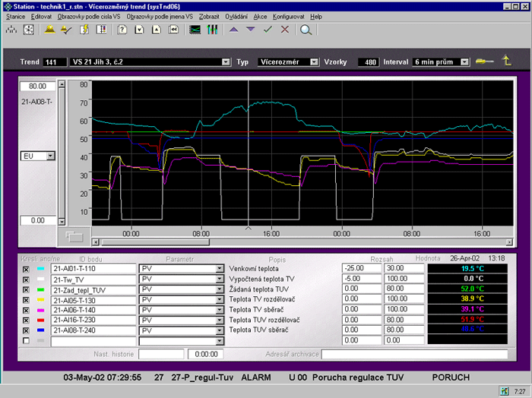Click the yellow pointer icon beside Interval
532x398 pixels.
coord(483,62)
